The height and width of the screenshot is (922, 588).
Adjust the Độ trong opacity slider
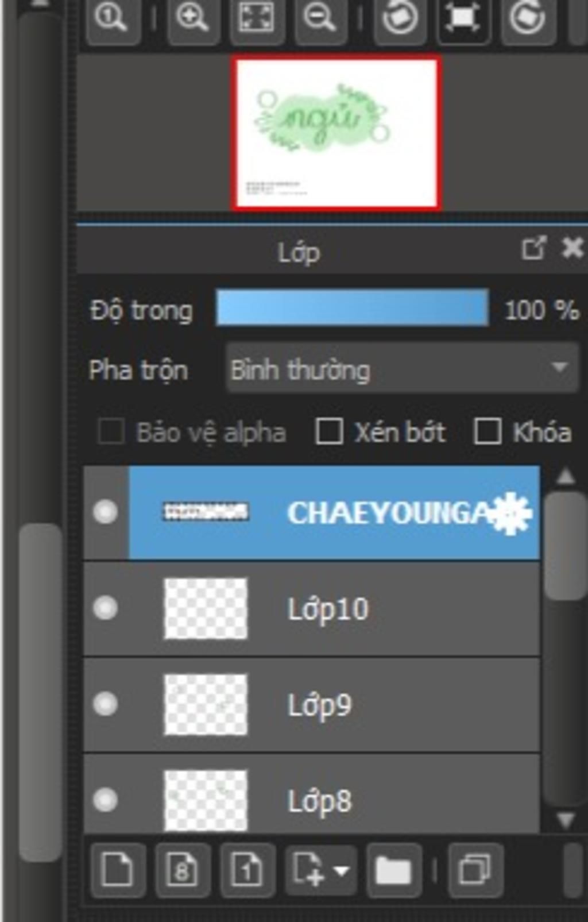[352, 308]
